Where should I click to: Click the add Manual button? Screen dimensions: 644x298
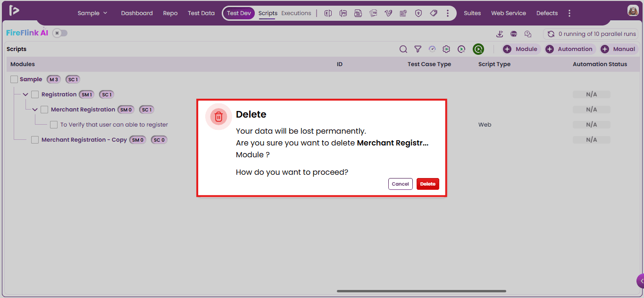618,49
